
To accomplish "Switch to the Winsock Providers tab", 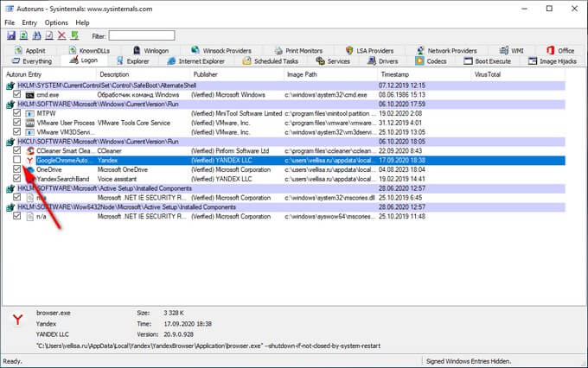I will point(221,51).
